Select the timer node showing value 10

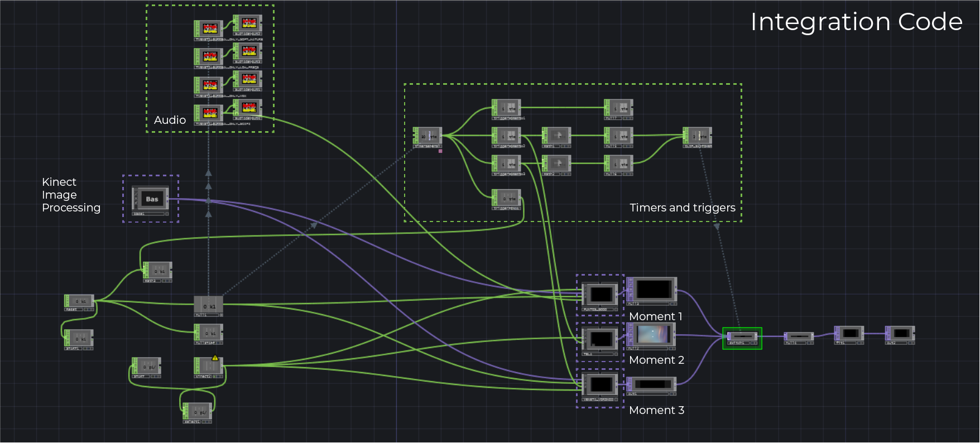point(427,136)
